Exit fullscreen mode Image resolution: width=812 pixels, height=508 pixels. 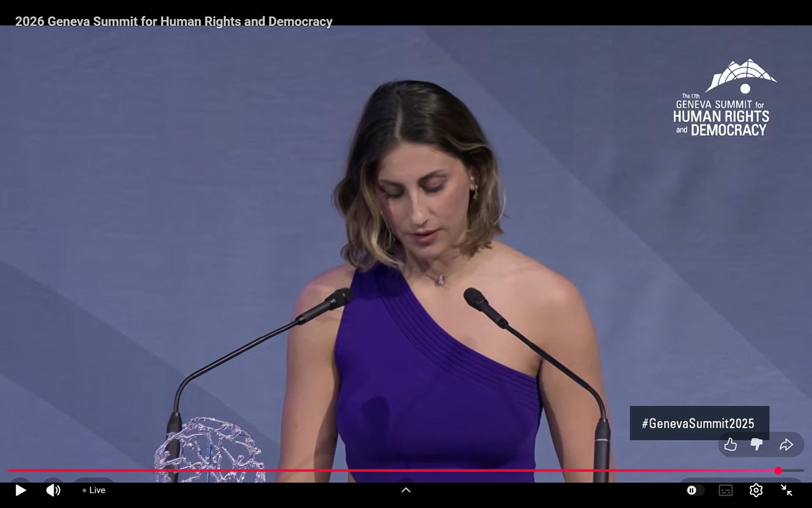(786, 490)
